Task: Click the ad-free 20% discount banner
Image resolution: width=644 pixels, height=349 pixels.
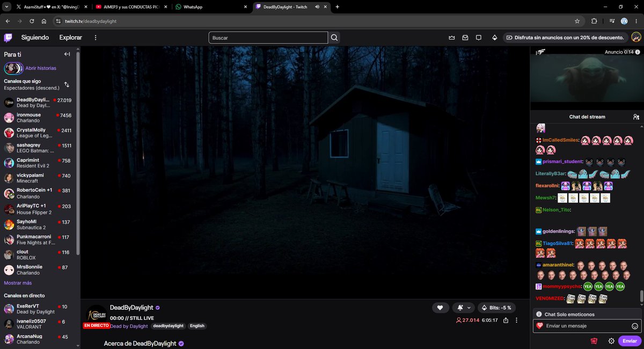Action: (x=566, y=38)
